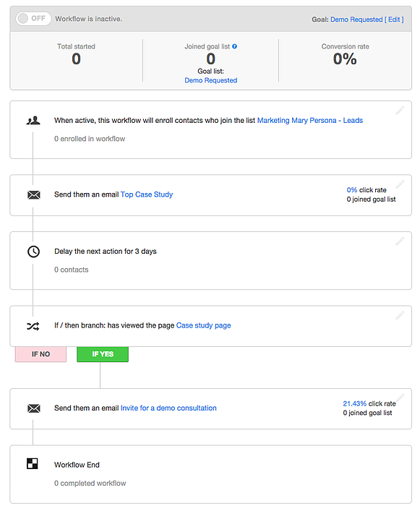This screenshot has height=511, width=420.
Task: Open the Demo Requested goal link in header
Action: coord(356,20)
